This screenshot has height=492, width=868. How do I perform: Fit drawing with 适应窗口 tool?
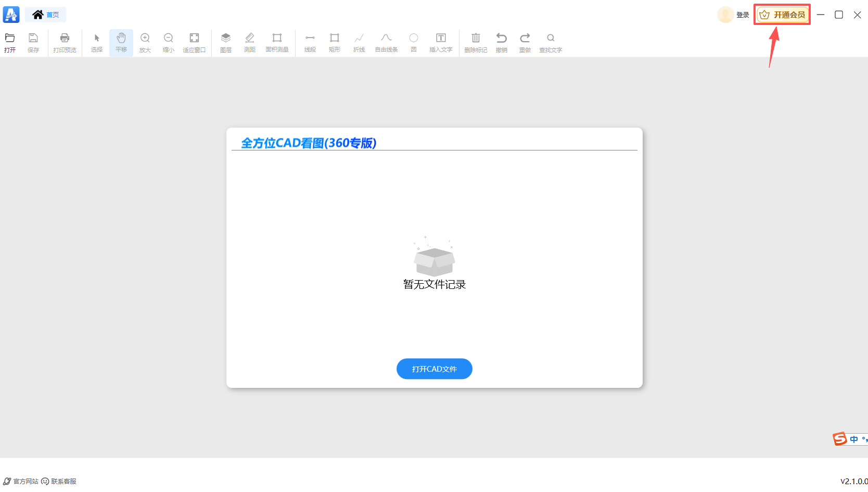tap(194, 43)
